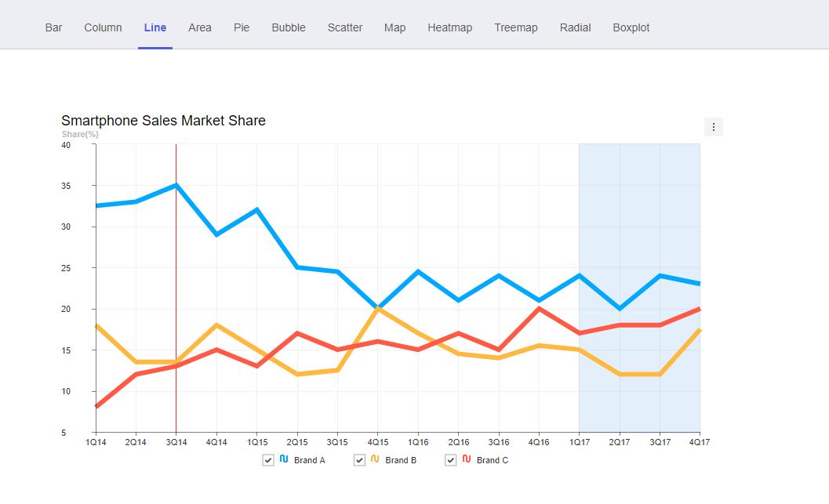Open the Heatmap tab
The height and width of the screenshot is (504, 829).
click(449, 27)
